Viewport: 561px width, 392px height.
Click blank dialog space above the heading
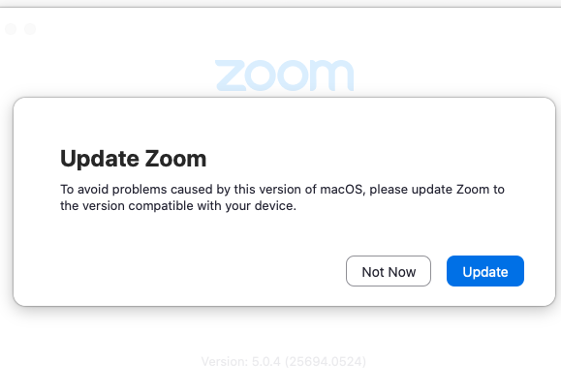tap(284, 122)
